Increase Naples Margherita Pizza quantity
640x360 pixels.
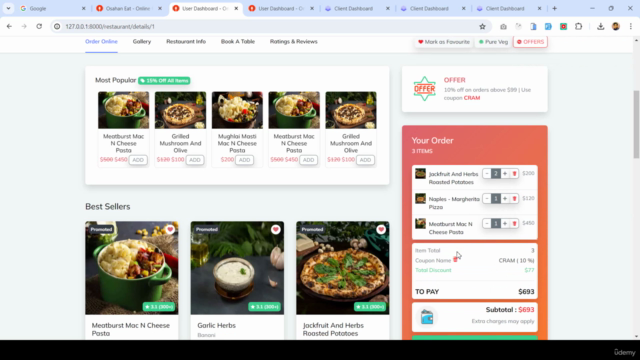[x=505, y=198]
